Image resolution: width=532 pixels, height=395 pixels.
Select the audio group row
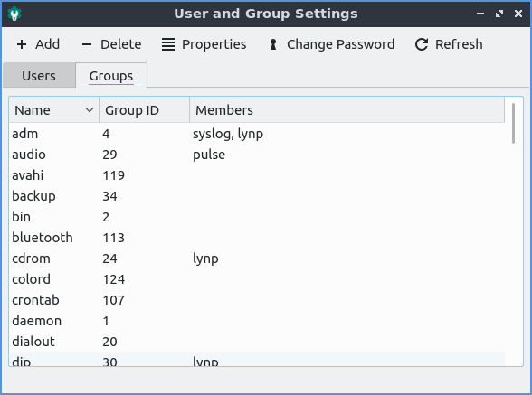point(257,155)
